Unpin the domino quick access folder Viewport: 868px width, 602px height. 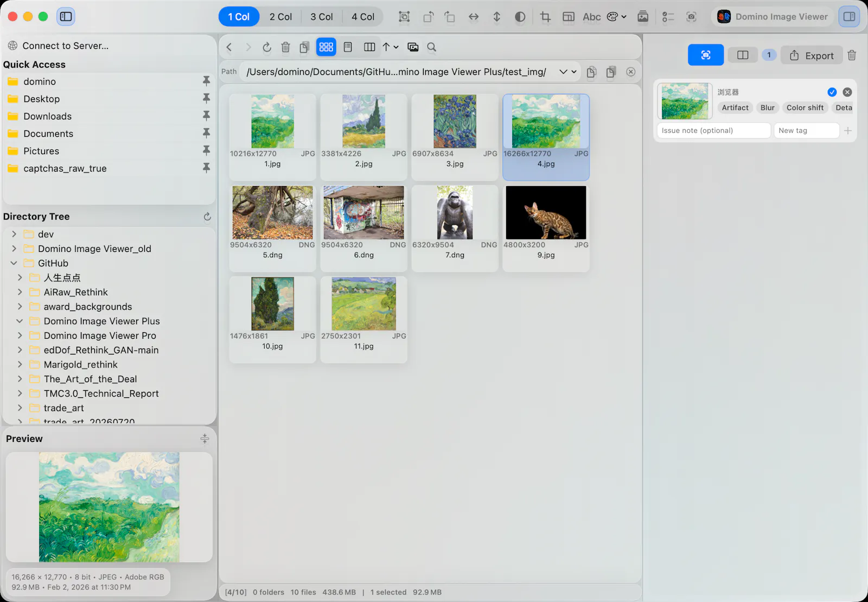click(x=206, y=81)
